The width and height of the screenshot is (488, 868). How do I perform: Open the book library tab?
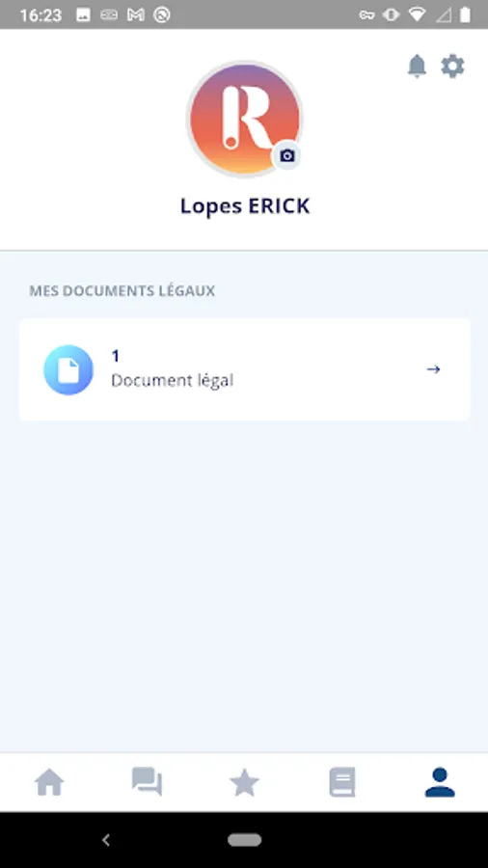pyautogui.click(x=342, y=782)
